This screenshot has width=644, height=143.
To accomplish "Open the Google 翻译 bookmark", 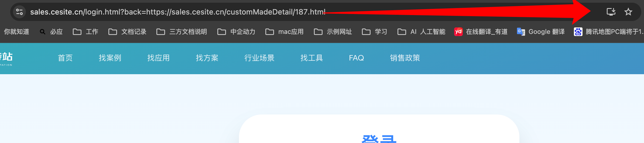I will tap(541, 32).
